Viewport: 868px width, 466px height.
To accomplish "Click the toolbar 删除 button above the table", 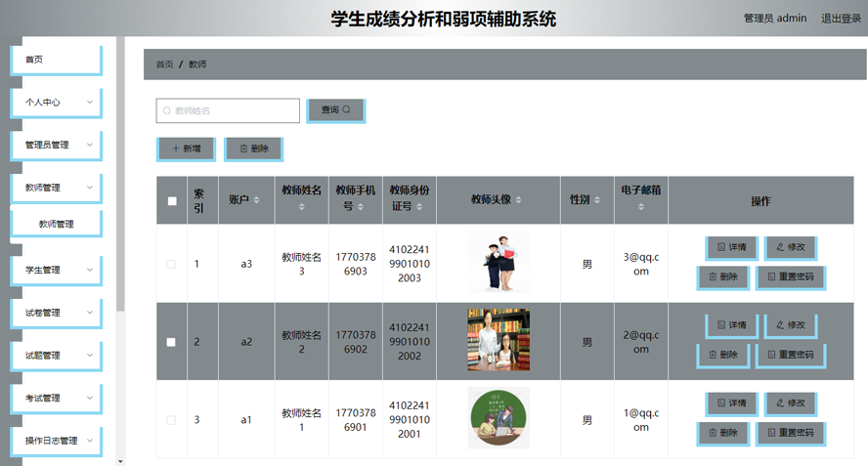I will [253, 148].
